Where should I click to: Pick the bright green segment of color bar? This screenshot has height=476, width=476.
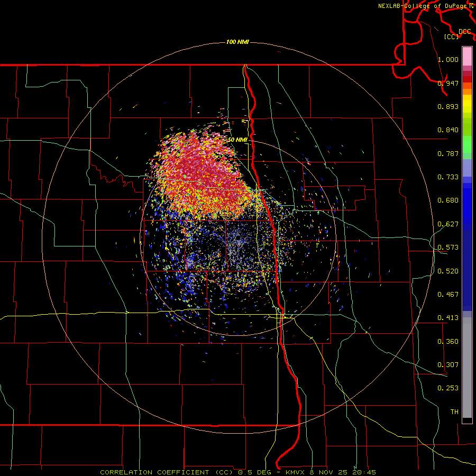467,144
